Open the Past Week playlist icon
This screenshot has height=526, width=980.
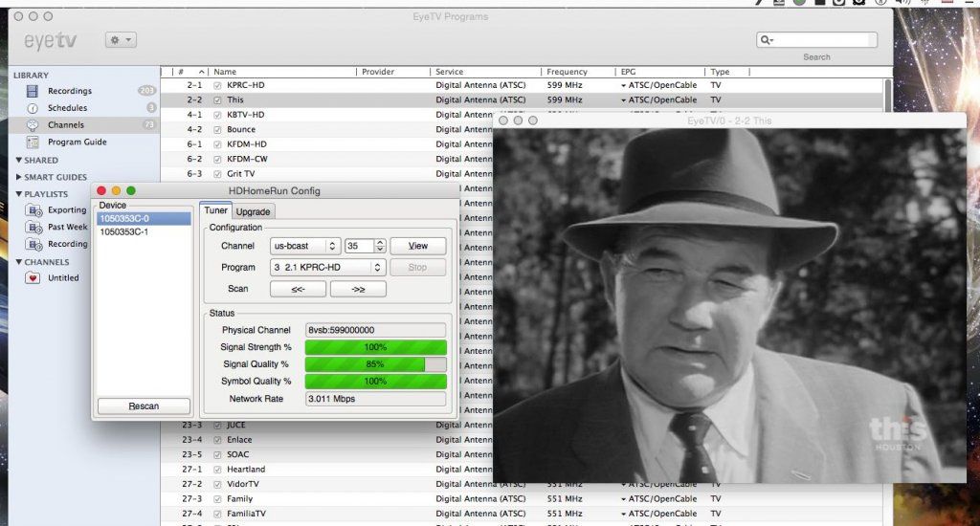tap(33, 227)
